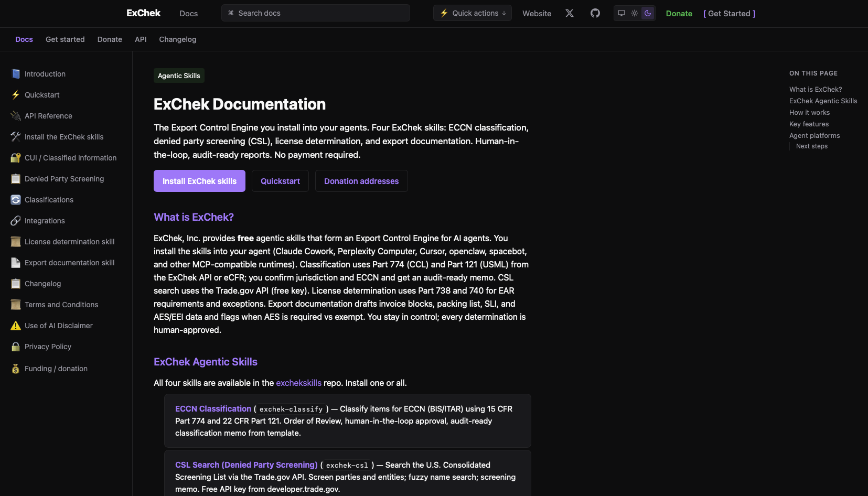Click the CUI Classified Information lock icon
Image resolution: width=868 pixels, height=496 pixels.
[16, 158]
